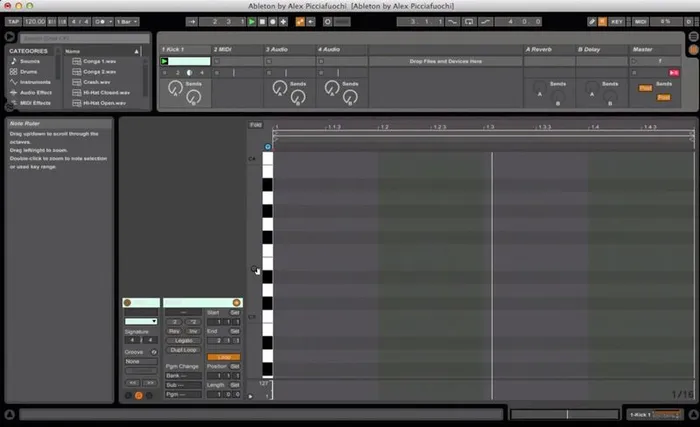
Task: Click the Notes box orange circle icon
Action: coord(236,302)
